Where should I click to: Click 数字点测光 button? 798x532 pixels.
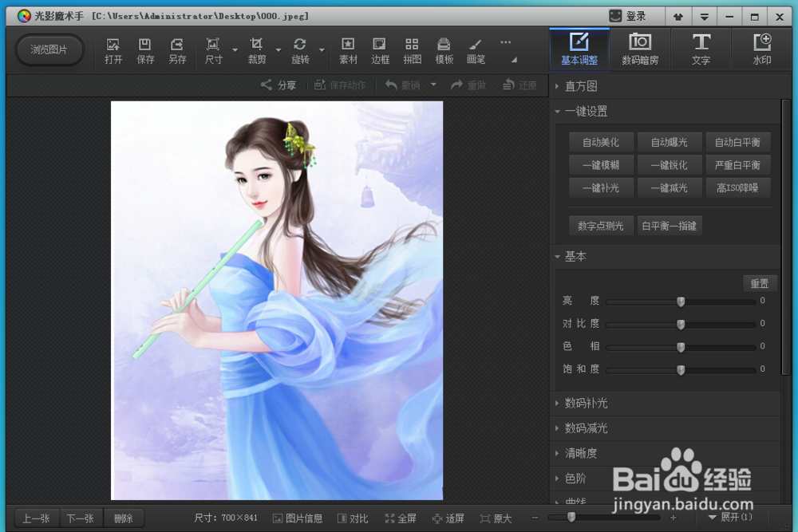(601, 225)
